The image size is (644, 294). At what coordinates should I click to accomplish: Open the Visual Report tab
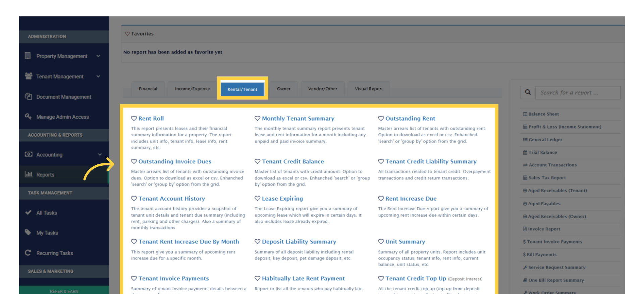(369, 89)
